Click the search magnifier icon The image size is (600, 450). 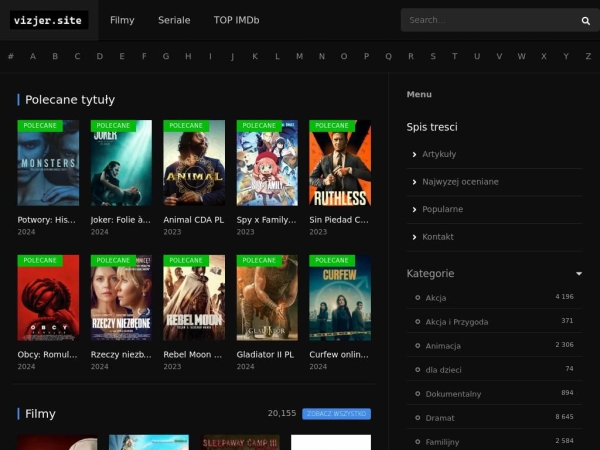tap(585, 21)
